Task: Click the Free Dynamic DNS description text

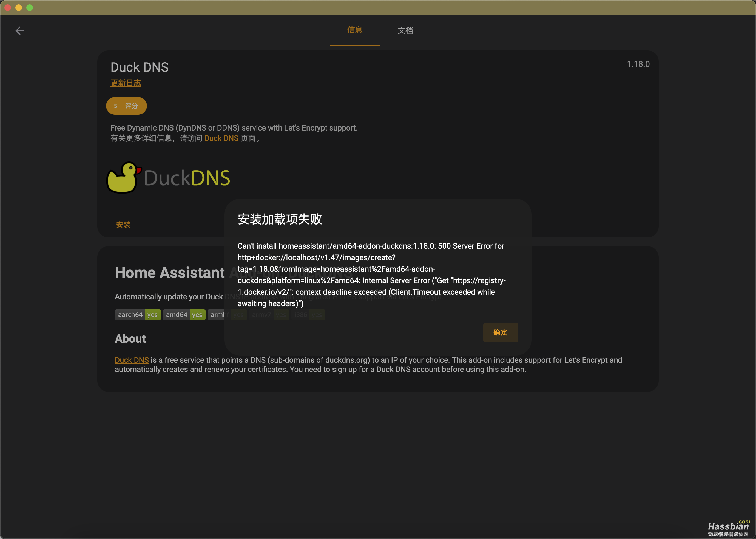Action: point(234,128)
